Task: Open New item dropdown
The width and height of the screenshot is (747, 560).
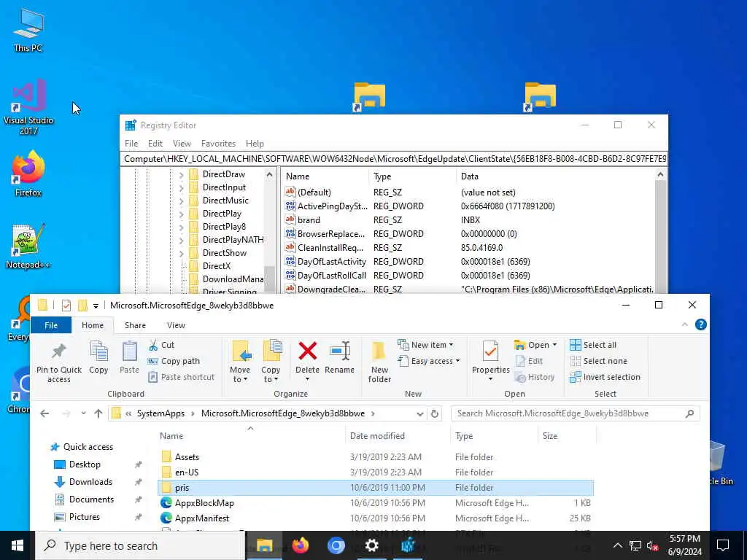Action: pyautogui.click(x=425, y=345)
